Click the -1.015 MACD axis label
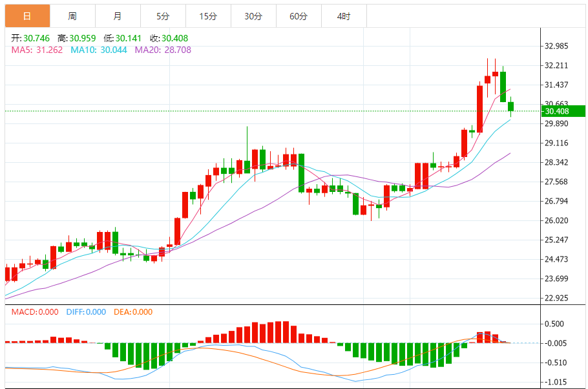 (x=555, y=383)
